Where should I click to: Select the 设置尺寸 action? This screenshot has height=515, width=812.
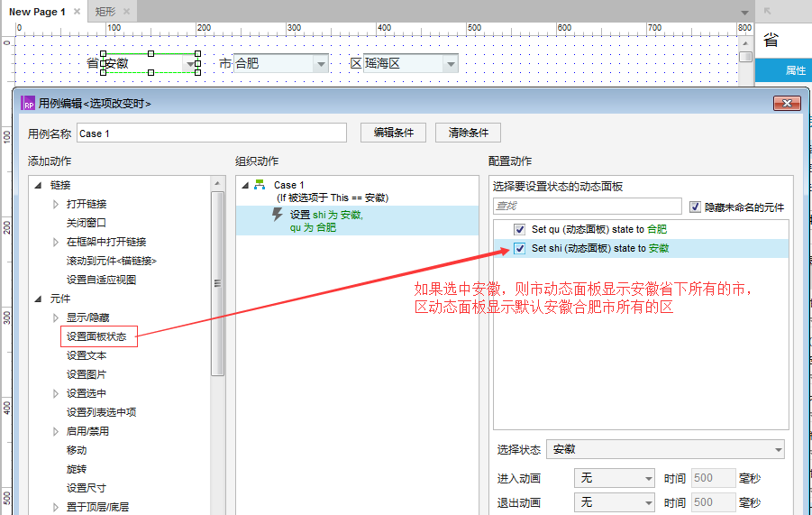pos(87,488)
